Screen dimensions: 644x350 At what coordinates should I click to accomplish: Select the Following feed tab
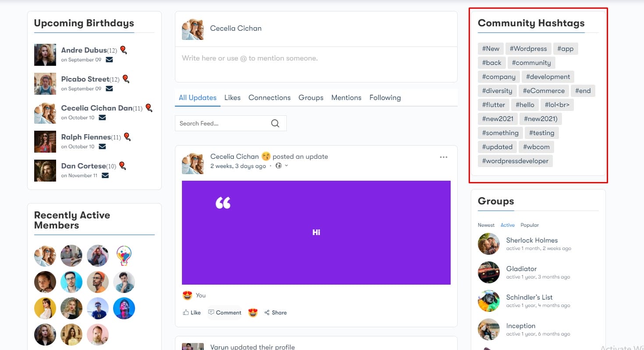coord(385,98)
